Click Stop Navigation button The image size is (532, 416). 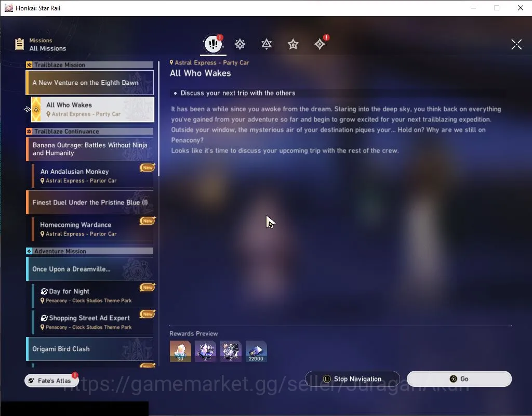coord(352,379)
